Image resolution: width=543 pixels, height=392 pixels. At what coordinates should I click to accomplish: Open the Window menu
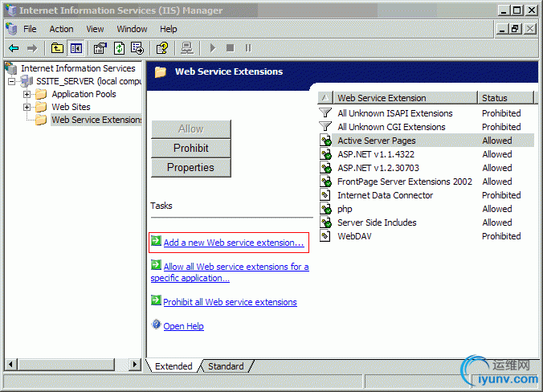click(132, 29)
